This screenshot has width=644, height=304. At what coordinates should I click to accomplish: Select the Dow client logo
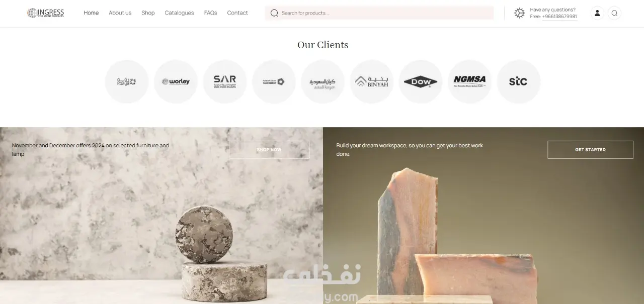[x=421, y=81]
